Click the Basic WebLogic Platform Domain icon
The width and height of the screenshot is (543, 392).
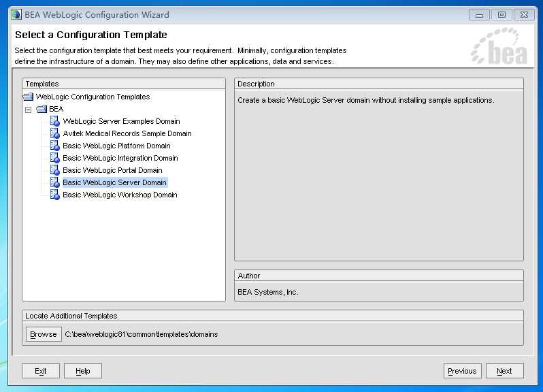tap(54, 146)
